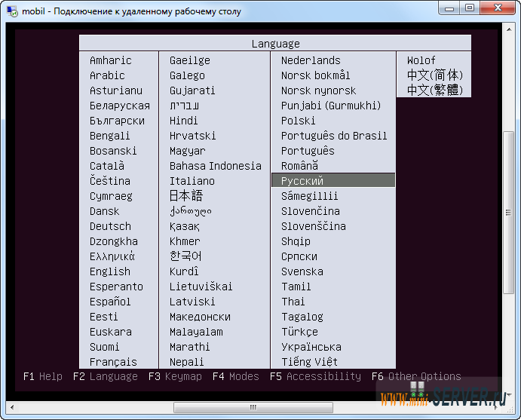The width and height of the screenshot is (521, 420).
Task: Select Polski language
Action: click(298, 121)
